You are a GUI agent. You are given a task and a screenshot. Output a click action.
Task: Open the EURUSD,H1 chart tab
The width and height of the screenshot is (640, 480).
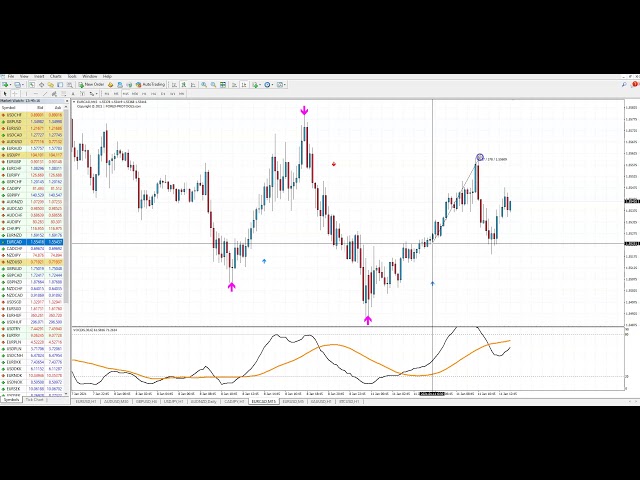point(85,400)
